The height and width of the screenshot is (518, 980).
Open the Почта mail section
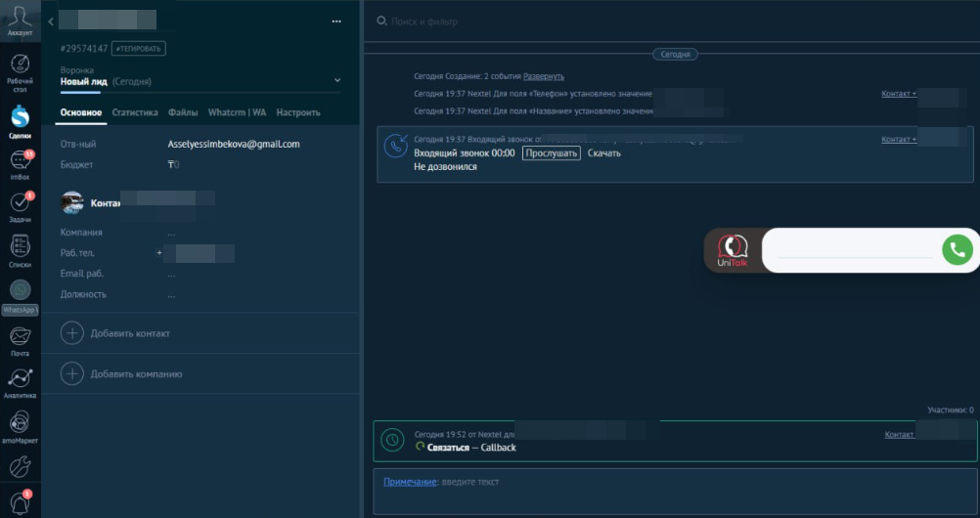20,341
